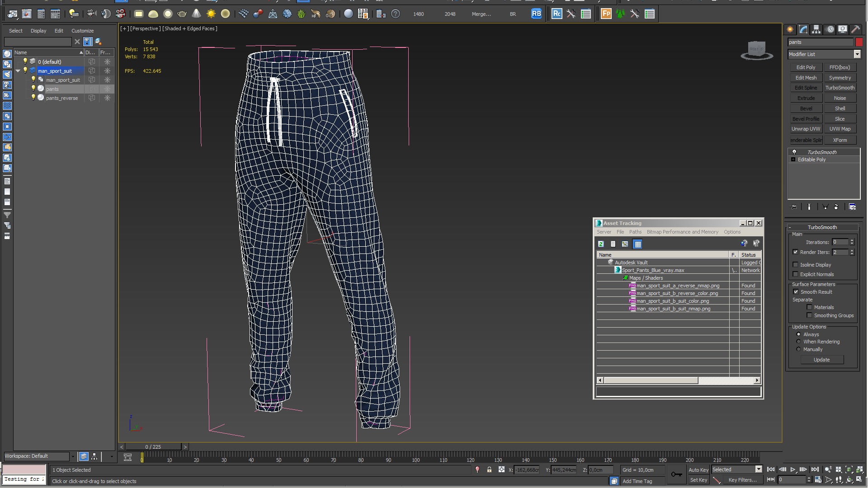868x488 pixels.
Task: Select the Always update radio option
Action: tap(798, 334)
